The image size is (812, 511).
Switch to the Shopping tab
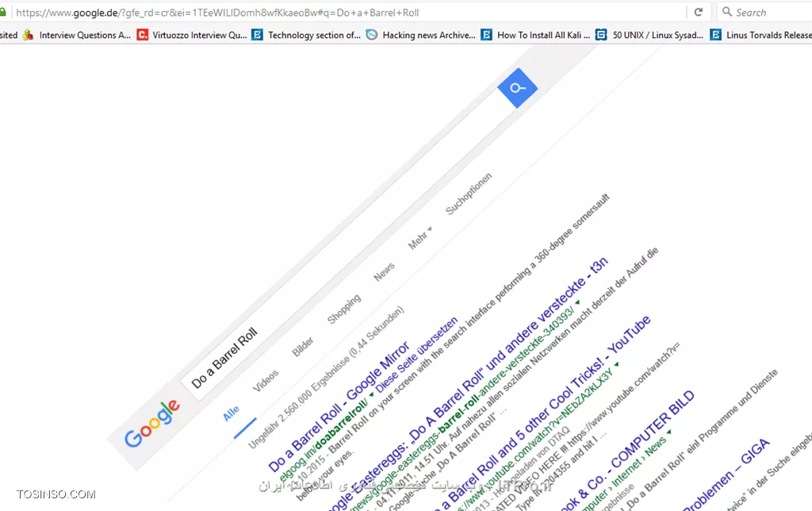344,309
